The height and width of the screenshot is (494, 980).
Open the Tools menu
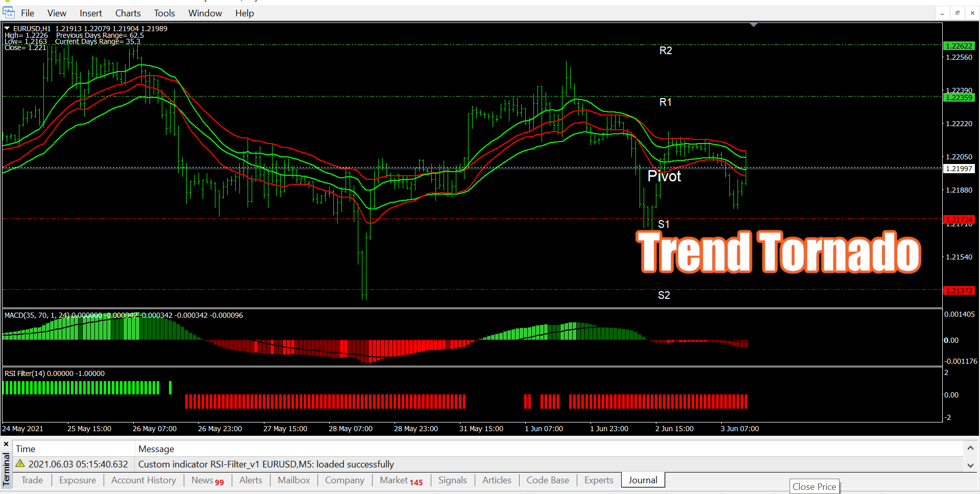(164, 13)
